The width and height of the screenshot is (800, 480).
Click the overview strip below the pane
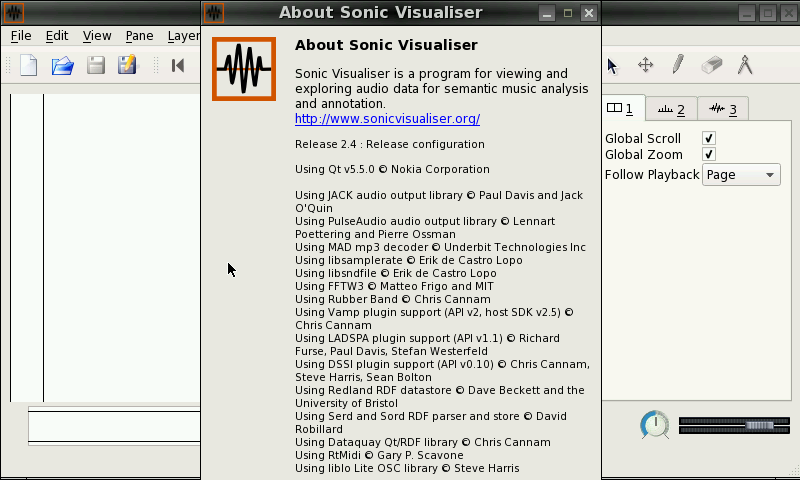[x=114, y=426]
